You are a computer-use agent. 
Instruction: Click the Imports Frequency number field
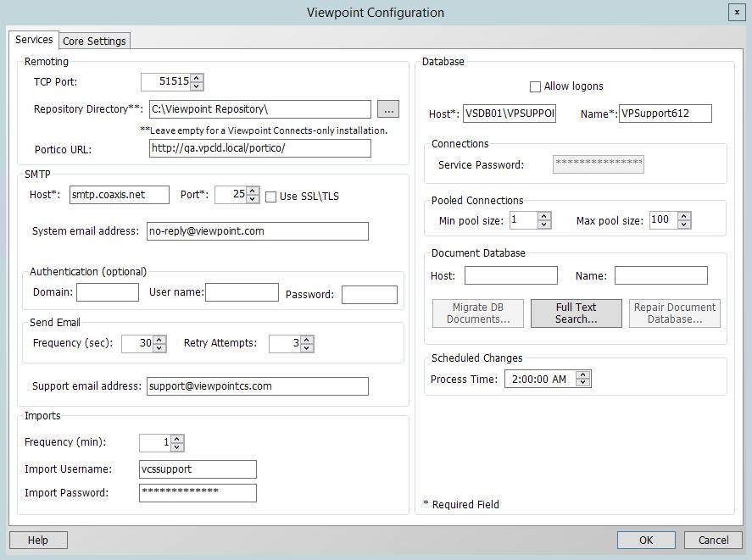(155, 442)
